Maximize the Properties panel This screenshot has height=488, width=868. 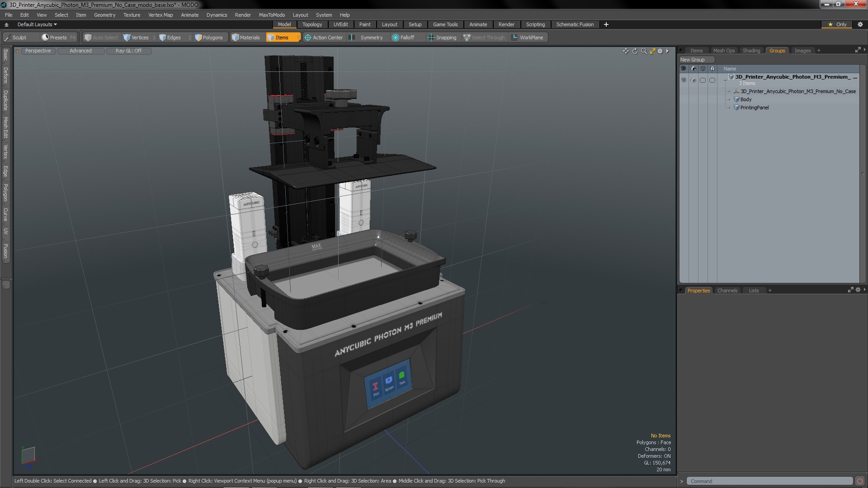[850, 290]
